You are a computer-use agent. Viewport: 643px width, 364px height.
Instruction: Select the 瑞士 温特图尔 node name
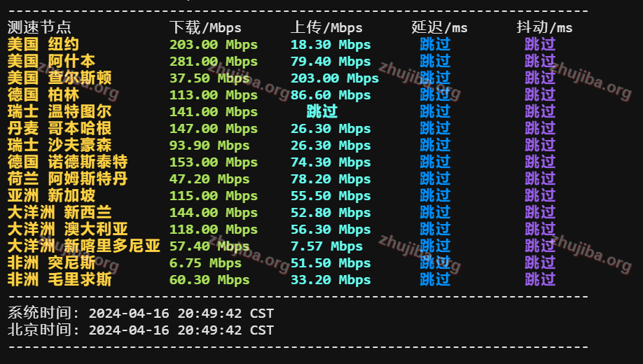pos(60,111)
